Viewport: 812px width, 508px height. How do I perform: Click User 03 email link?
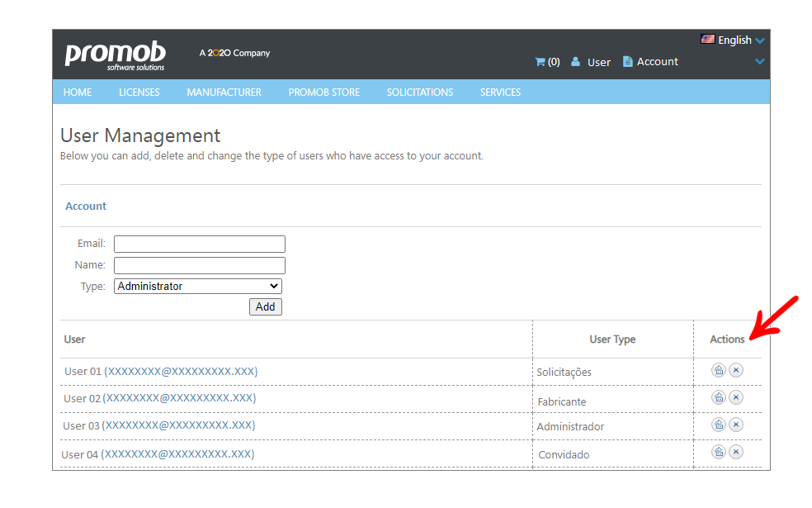point(178,425)
